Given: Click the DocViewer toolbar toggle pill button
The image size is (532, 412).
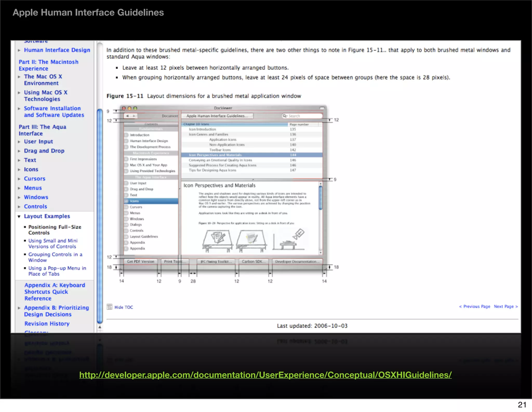Looking at the screenshot, I should pos(322,108).
